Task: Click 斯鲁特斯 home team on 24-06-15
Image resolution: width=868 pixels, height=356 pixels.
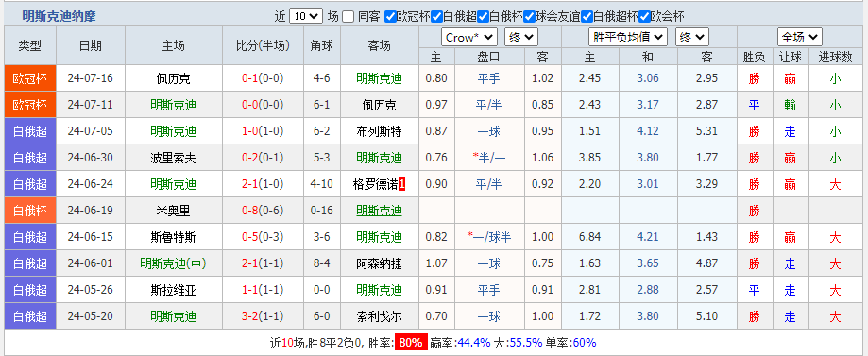Action: (173, 237)
